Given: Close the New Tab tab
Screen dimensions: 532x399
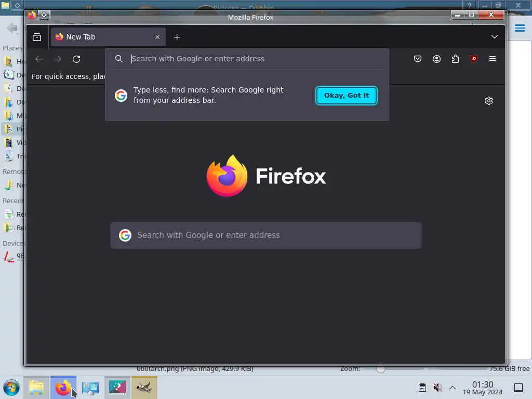Looking at the screenshot, I should click(157, 37).
